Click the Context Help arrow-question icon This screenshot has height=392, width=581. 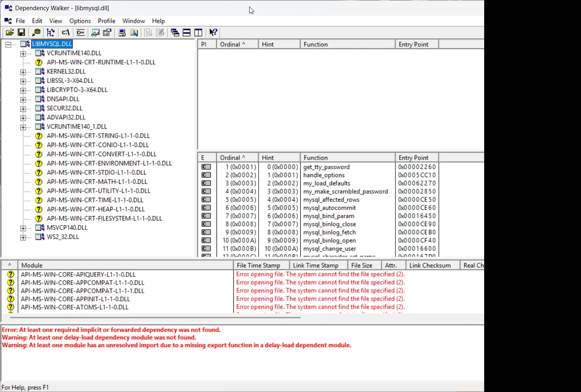pyautogui.click(x=213, y=33)
